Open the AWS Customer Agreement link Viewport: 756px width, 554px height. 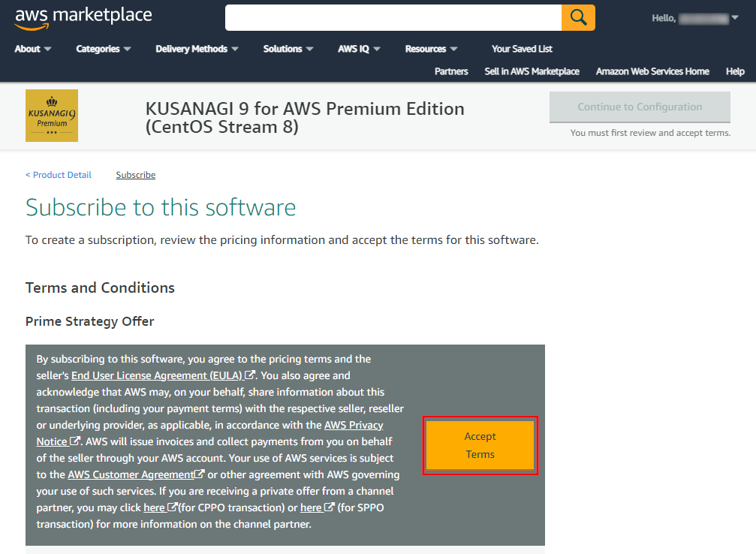pos(136,474)
